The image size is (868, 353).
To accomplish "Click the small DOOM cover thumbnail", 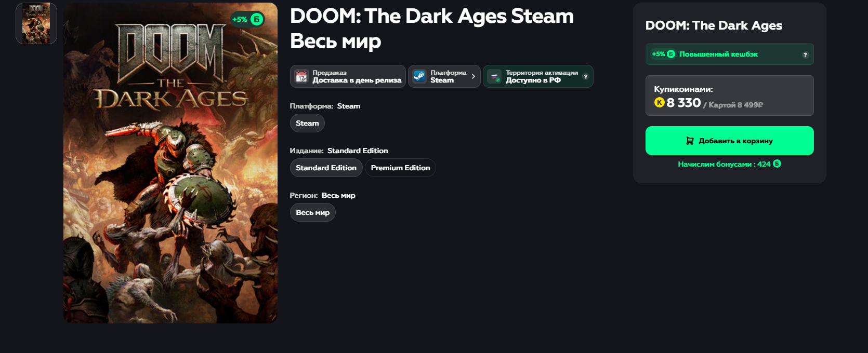I will coord(36,23).
